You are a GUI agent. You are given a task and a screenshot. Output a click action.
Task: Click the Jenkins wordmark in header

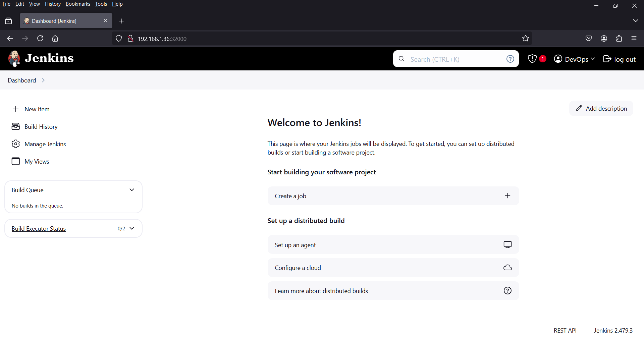[x=49, y=58]
